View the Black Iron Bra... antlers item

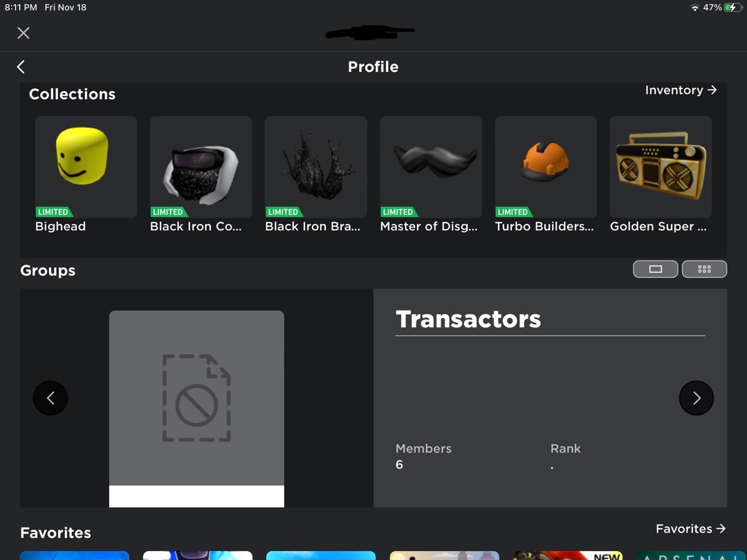[316, 167]
